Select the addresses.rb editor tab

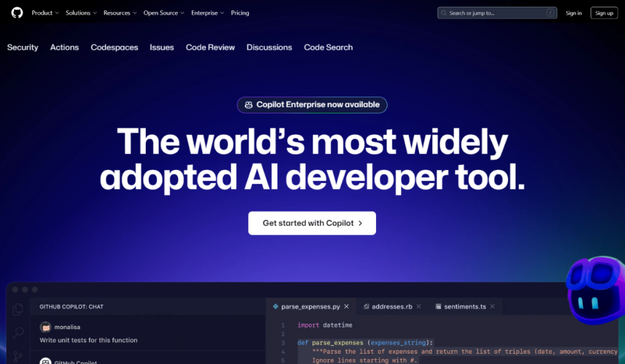coord(392,306)
